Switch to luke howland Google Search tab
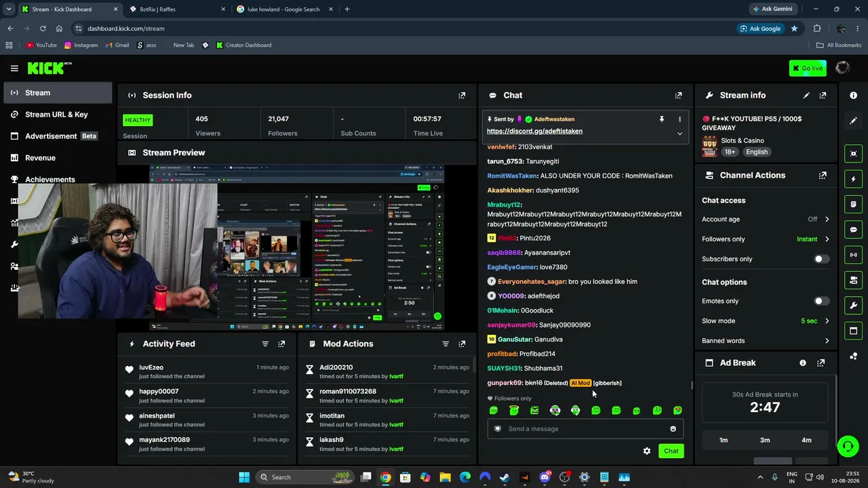 pos(284,9)
